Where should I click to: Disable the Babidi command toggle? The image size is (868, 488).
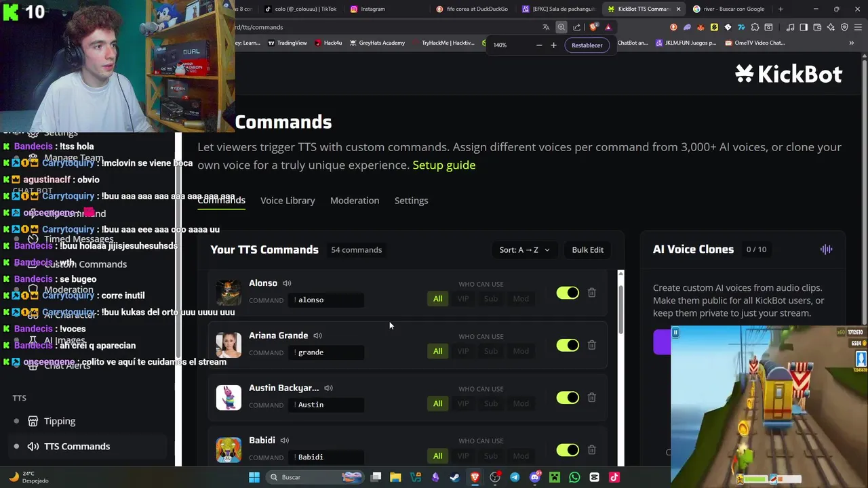(x=568, y=450)
